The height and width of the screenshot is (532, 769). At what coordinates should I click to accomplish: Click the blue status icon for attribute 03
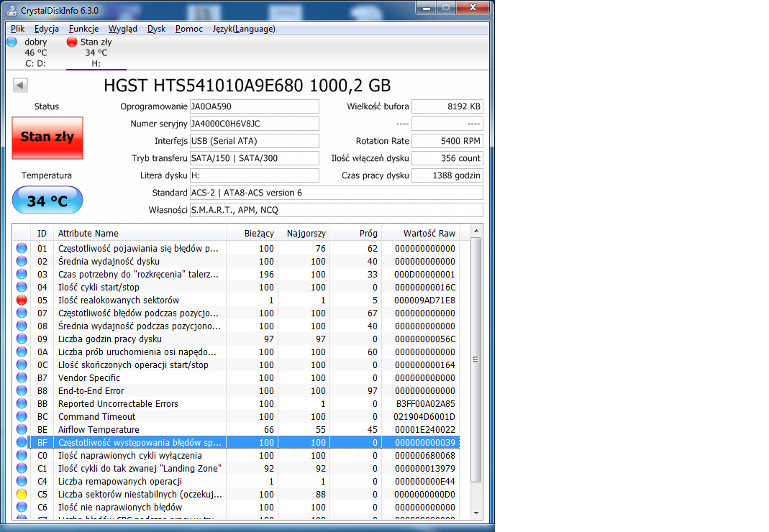click(x=22, y=274)
